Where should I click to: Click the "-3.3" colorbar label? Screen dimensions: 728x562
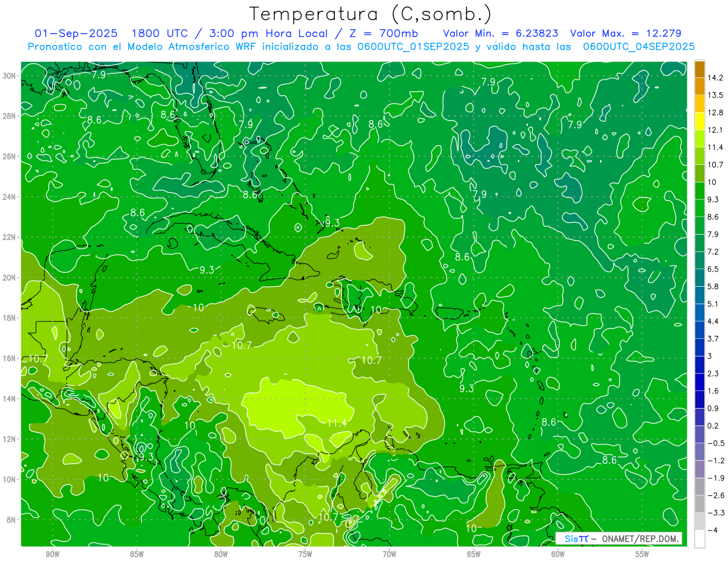716,513
